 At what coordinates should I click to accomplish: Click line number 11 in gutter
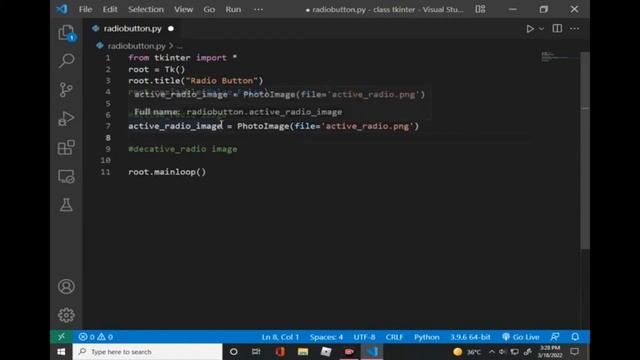pyautogui.click(x=105, y=172)
